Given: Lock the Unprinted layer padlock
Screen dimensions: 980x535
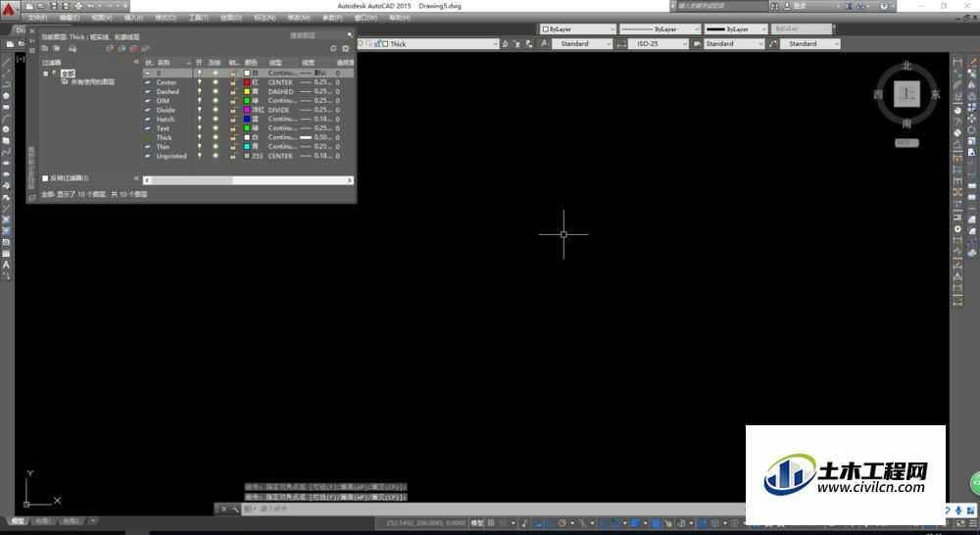Looking at the screenshot, I should coord(232,156).
